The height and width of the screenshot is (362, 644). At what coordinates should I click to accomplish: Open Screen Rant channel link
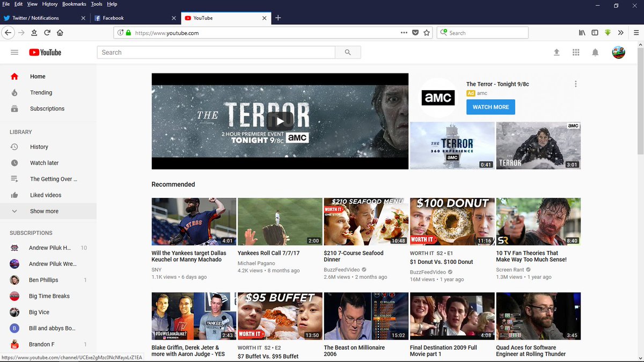pyautogui.click(x=510, y=270)
